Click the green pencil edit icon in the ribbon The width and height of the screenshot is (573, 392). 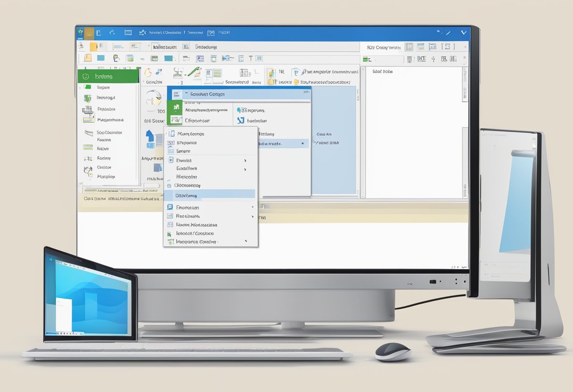pos(195,73)
